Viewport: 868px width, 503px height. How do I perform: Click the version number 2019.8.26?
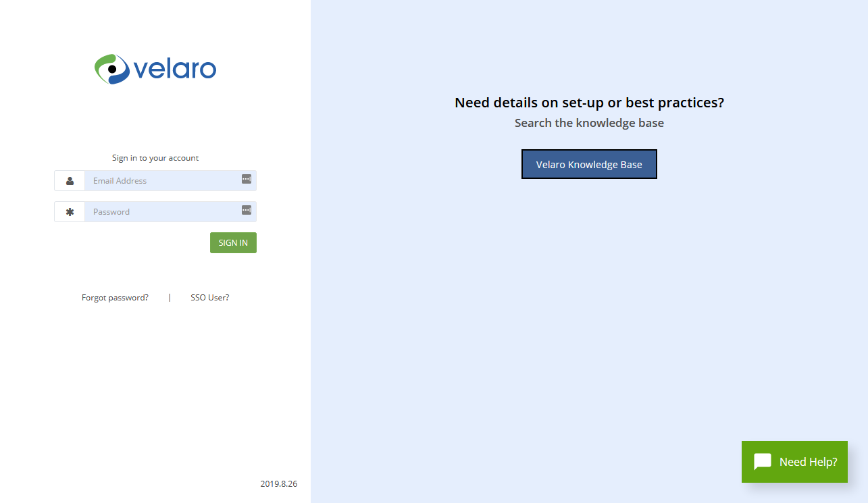tap(278, 484)
